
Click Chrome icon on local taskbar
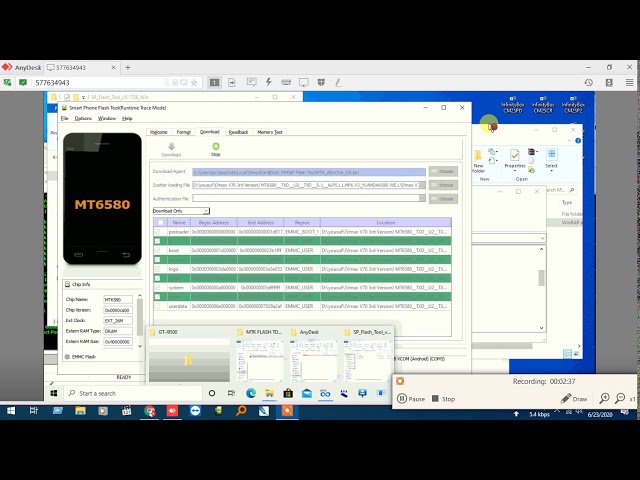pos(150,411)
